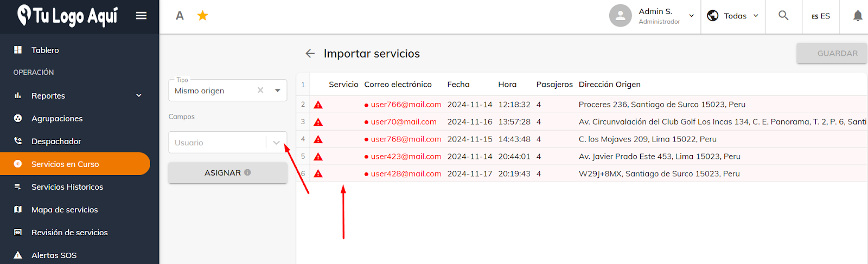This screenshot has height=264, width=868.
Task: Open Servicios Historicos in sidebar
Action: point(67,186)
